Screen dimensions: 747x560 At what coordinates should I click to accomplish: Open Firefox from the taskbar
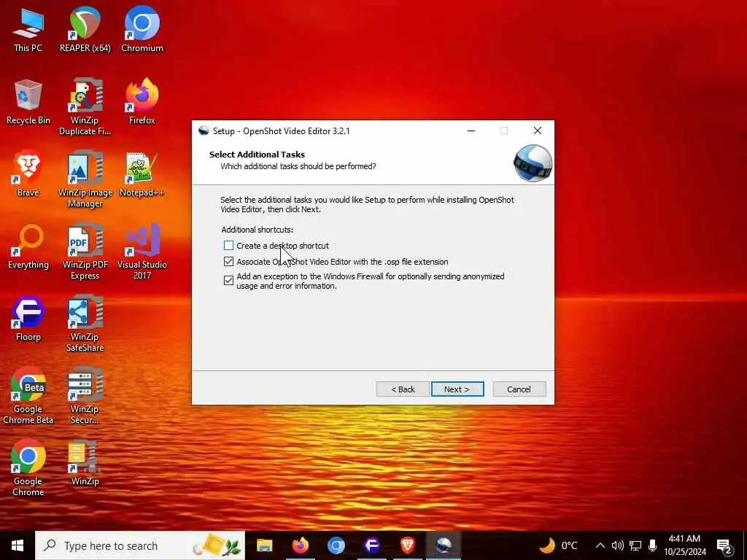click(x=300, y=545)
